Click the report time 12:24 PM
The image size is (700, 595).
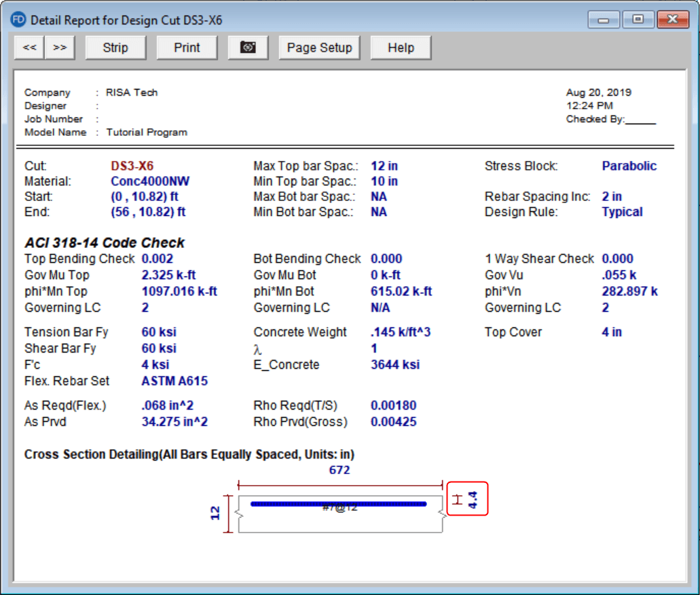coord(589,106)
